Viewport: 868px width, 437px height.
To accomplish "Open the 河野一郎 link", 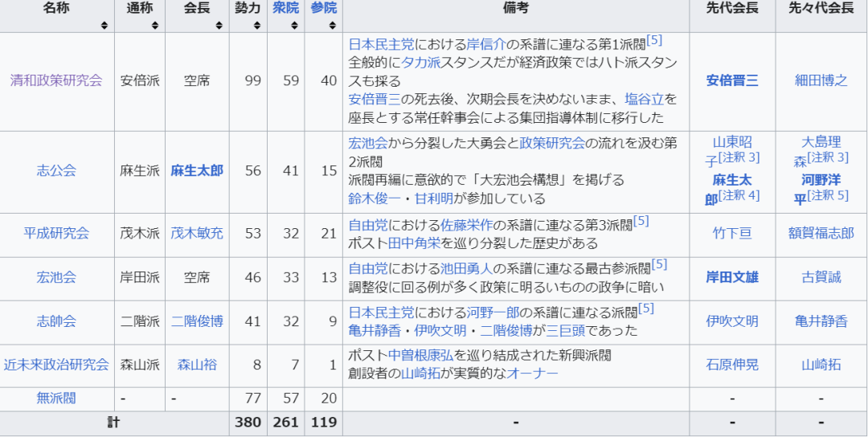I will click(493, 313).
